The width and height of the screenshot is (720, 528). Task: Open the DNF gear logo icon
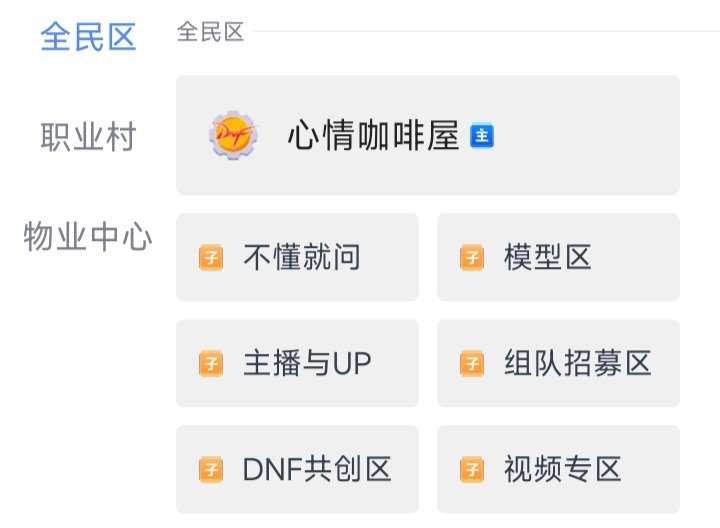233,135
